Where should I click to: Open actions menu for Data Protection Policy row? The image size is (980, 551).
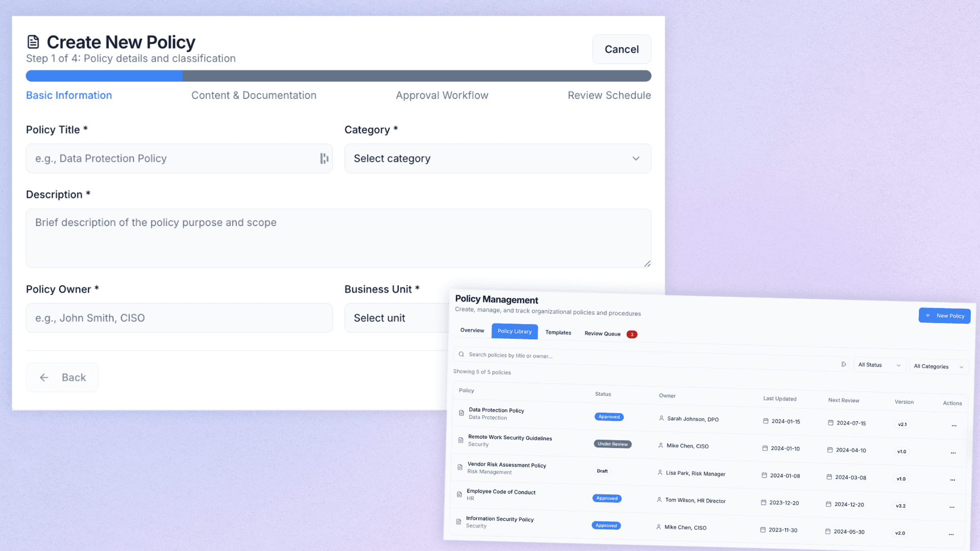[954, 425]
